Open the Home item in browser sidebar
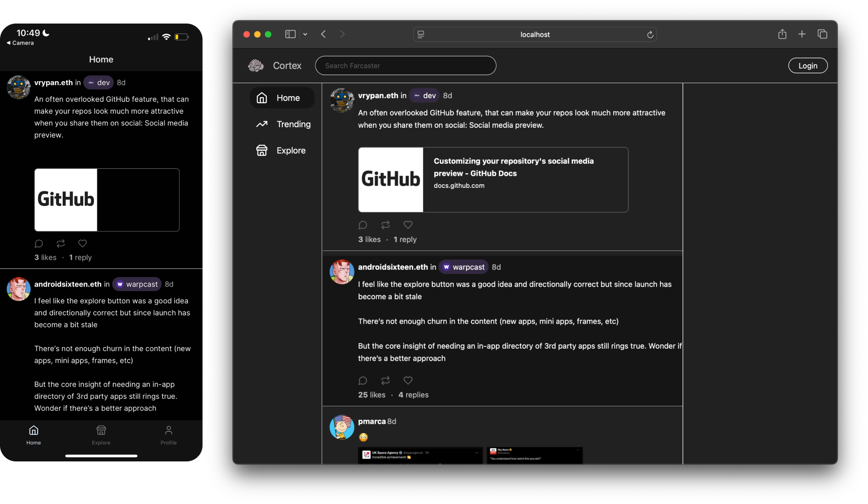The width and height of the screenshot is (868, 504). point(282,98)
